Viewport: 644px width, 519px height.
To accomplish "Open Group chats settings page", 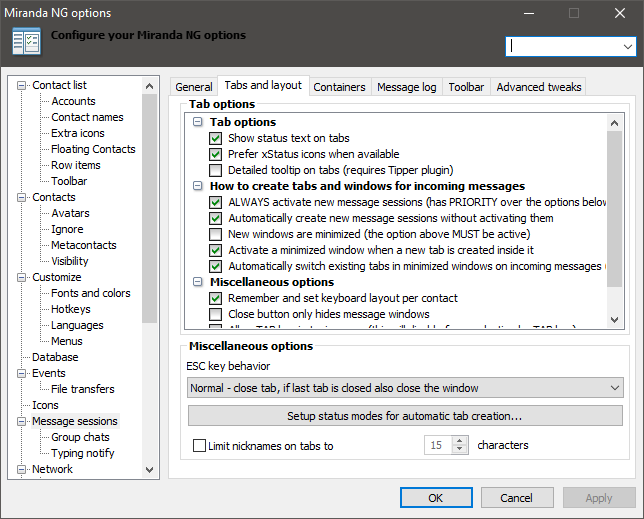I will (x=80, y=438).
